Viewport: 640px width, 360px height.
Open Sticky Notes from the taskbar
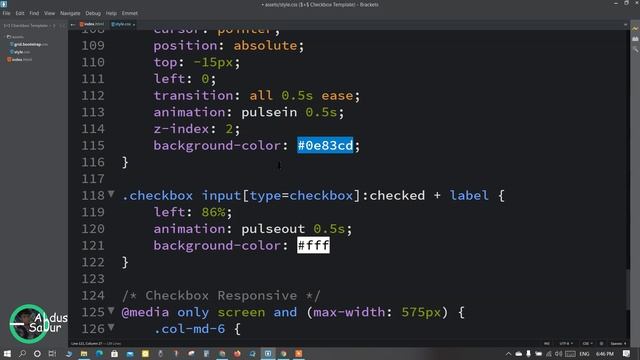pyautogui.click(x=145, y=353)
